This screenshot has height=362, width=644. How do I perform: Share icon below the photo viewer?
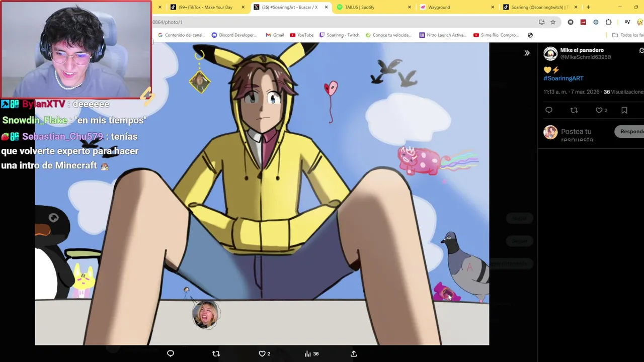click(354, 353)
